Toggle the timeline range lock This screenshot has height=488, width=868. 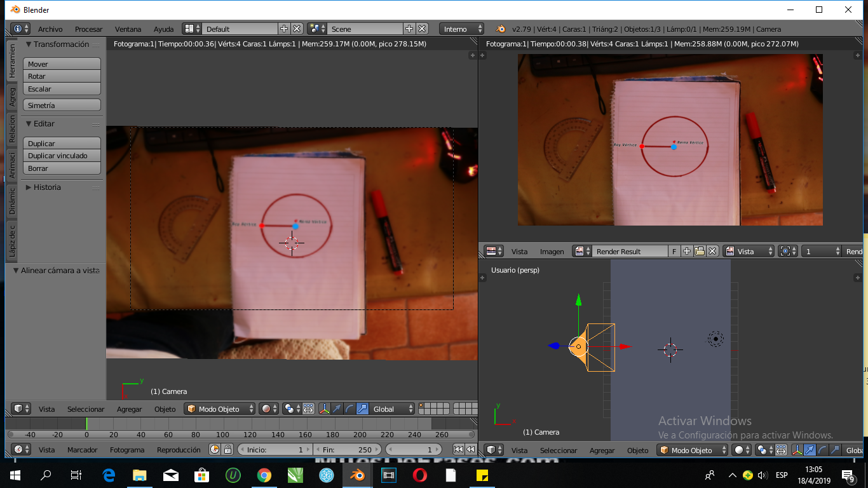[227, 449]
